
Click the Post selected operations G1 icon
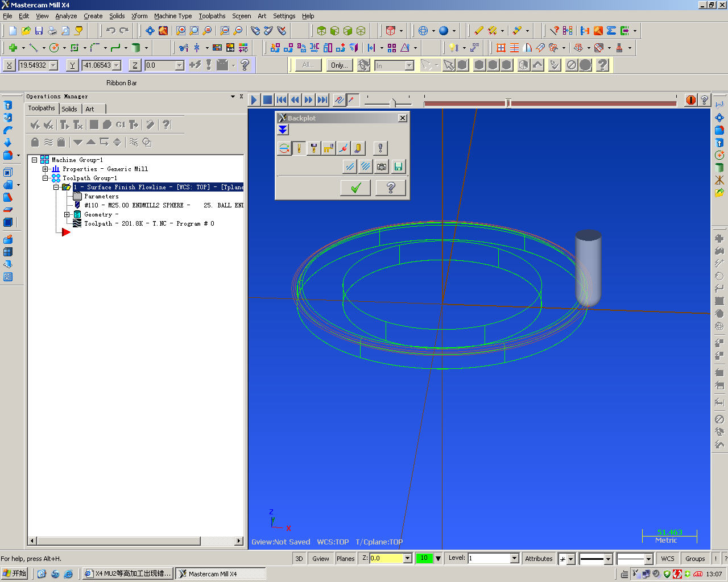click(x=121, y=124)
